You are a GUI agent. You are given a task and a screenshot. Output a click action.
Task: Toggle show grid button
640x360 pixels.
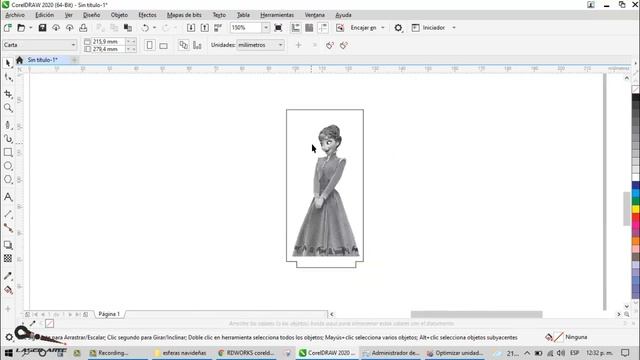[x=309, y=28]
